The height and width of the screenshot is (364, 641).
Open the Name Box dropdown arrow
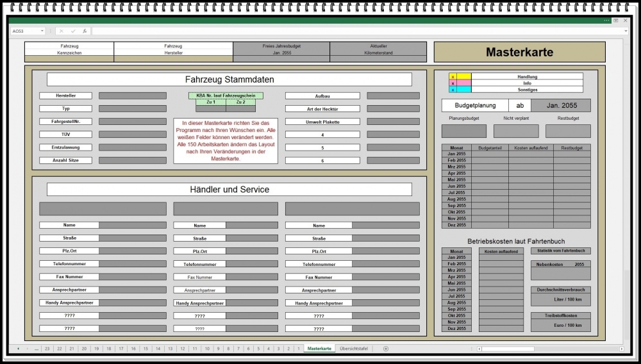[x=42, y=31]
